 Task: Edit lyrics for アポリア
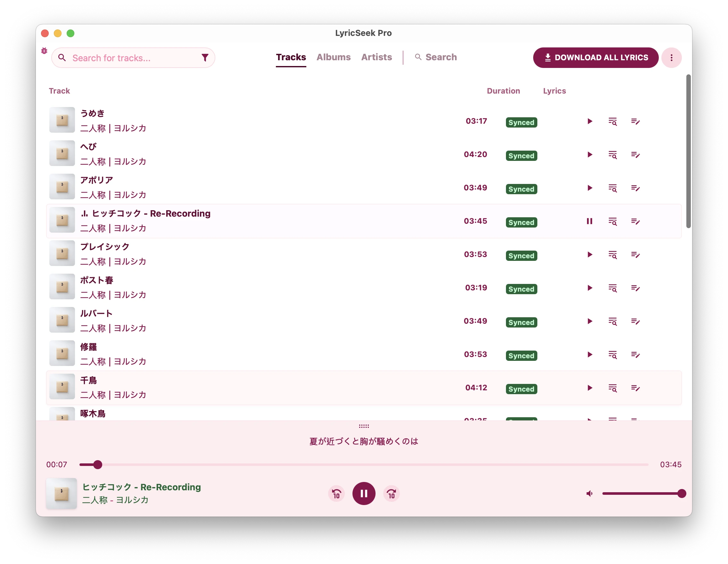(x=635, y=188)
